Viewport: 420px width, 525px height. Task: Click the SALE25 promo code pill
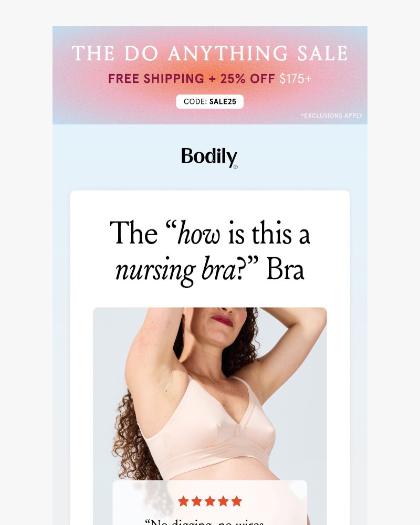[209, 101]
